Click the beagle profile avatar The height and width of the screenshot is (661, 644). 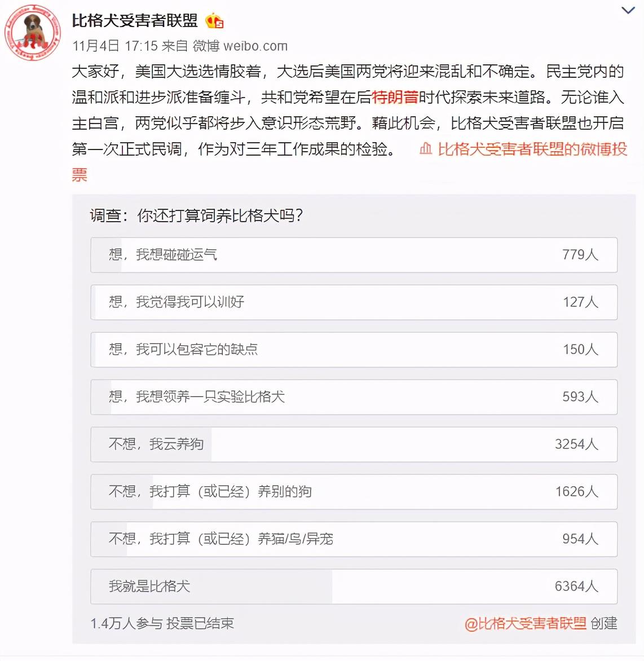pos(33,33)
